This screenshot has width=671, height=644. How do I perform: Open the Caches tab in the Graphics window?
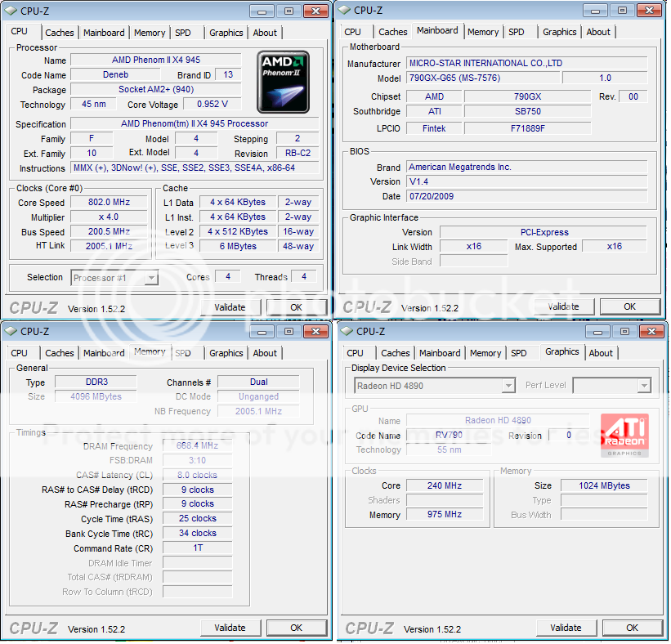[x=396, y=353]
